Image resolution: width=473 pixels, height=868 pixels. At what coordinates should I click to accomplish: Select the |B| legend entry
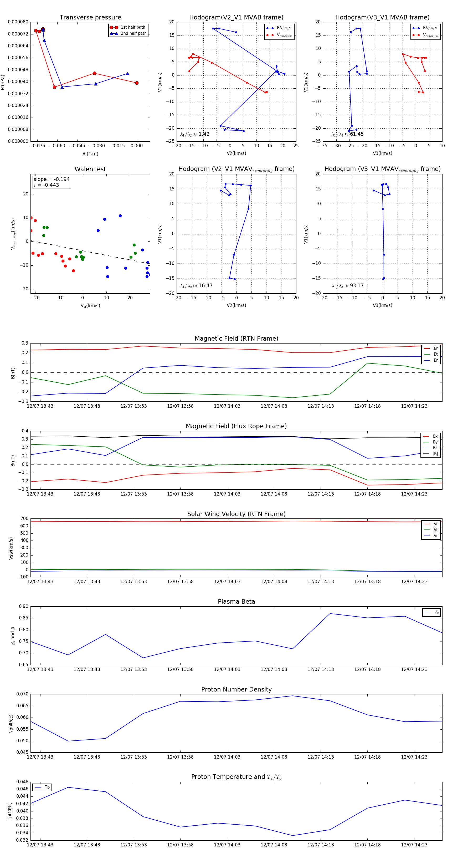coord(431,454)
